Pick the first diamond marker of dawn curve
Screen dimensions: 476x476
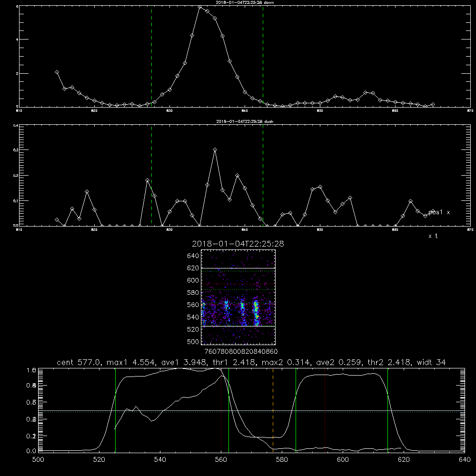coord(57,72)
